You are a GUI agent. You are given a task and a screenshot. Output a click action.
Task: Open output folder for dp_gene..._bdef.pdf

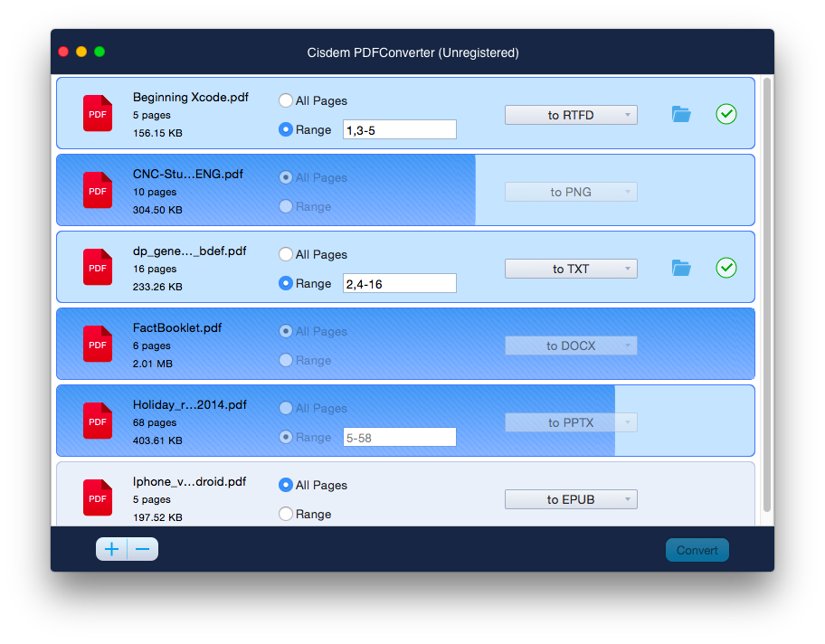[680, 268]
